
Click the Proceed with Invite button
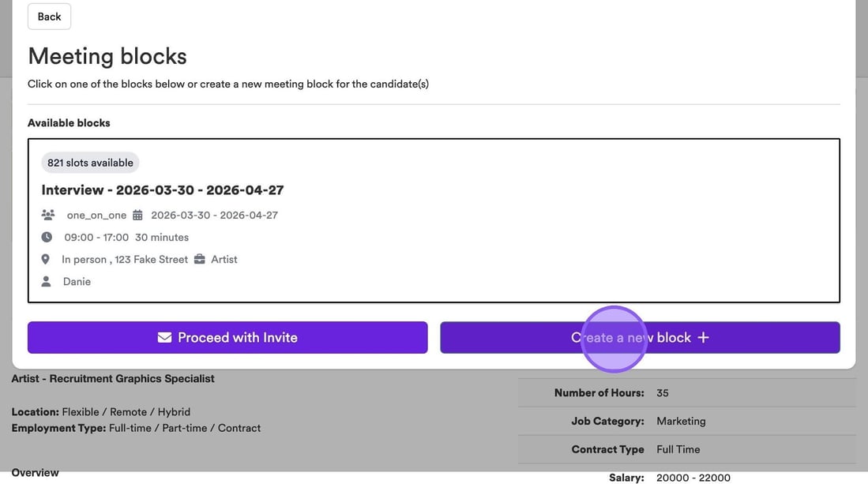[x=227, y=337]
